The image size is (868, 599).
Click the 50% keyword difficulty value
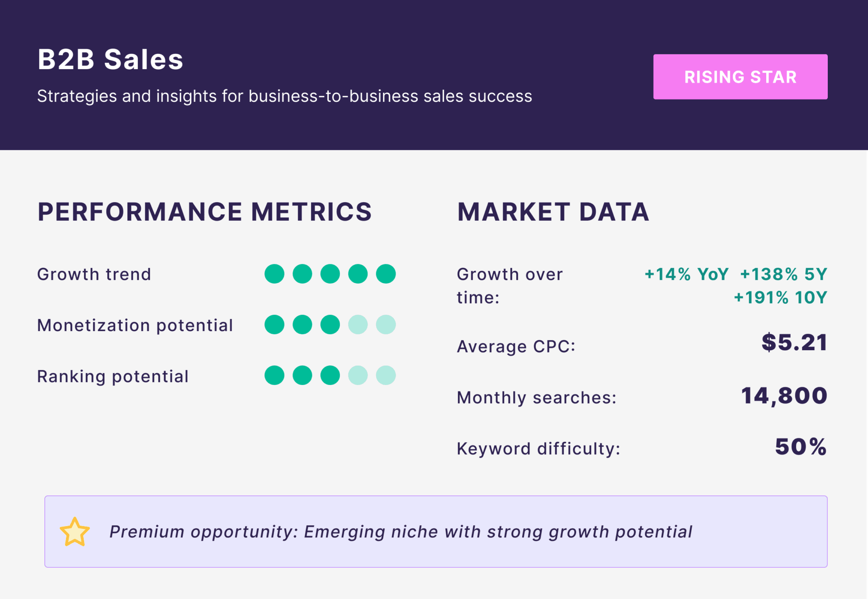coord(801,447)
